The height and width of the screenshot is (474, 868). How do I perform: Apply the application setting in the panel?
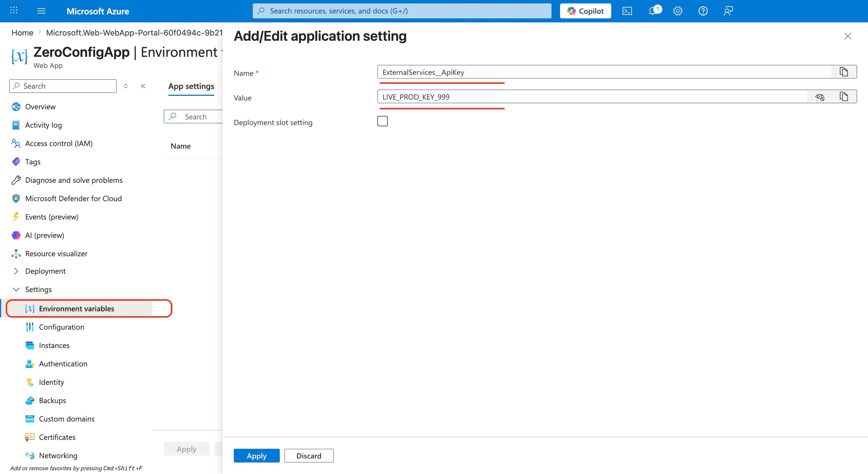[256, 456]
